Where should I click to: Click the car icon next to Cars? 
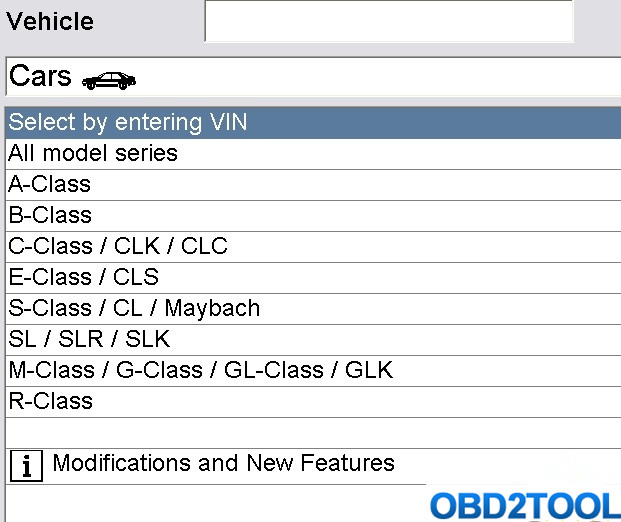pos(109,80)
